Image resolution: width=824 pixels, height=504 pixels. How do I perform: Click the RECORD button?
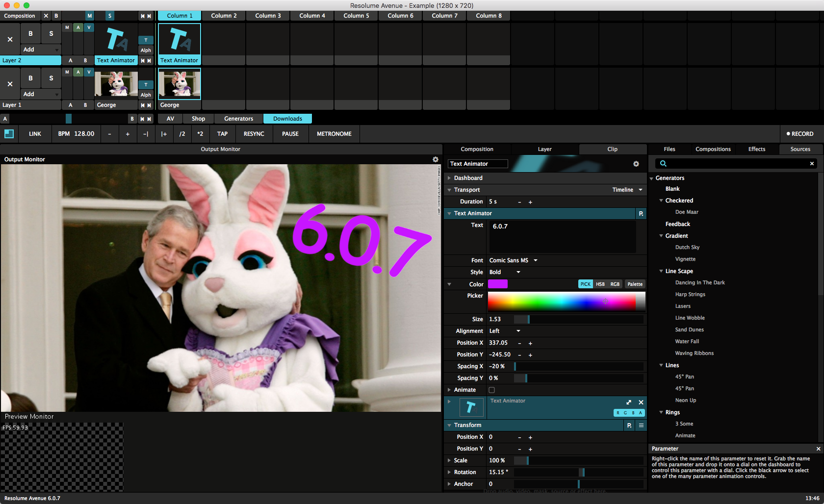(x=799, y=134)
